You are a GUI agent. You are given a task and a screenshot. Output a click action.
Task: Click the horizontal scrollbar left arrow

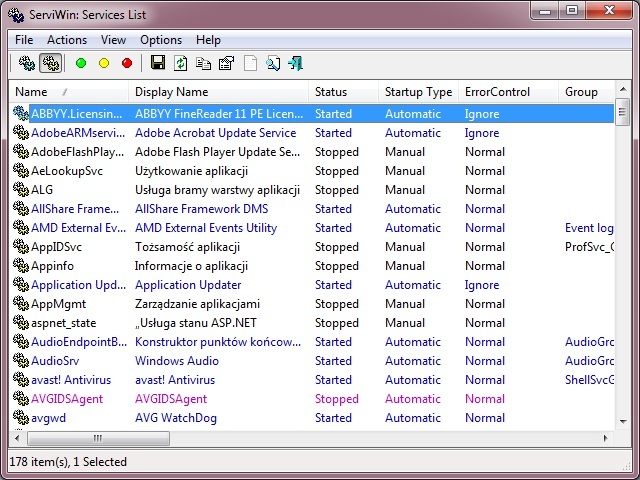pyautogui.click(x=17, y=438)
